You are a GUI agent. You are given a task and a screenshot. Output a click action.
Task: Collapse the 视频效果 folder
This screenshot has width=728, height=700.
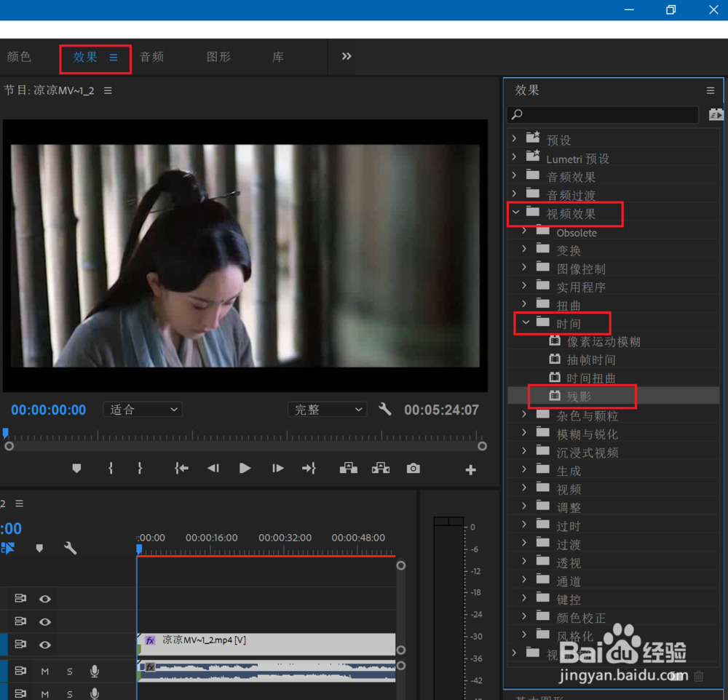point(516,212)
